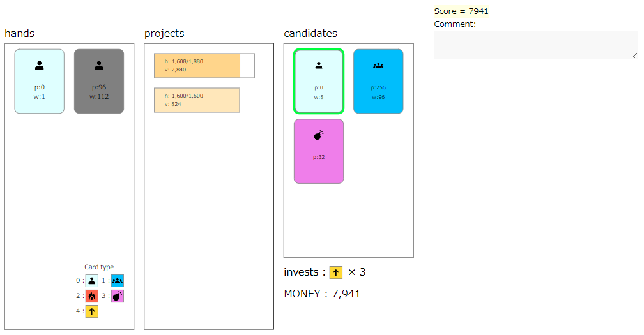Click the person icon in the Card type legend
Viewport: 644px width, 335px height.
92,281
